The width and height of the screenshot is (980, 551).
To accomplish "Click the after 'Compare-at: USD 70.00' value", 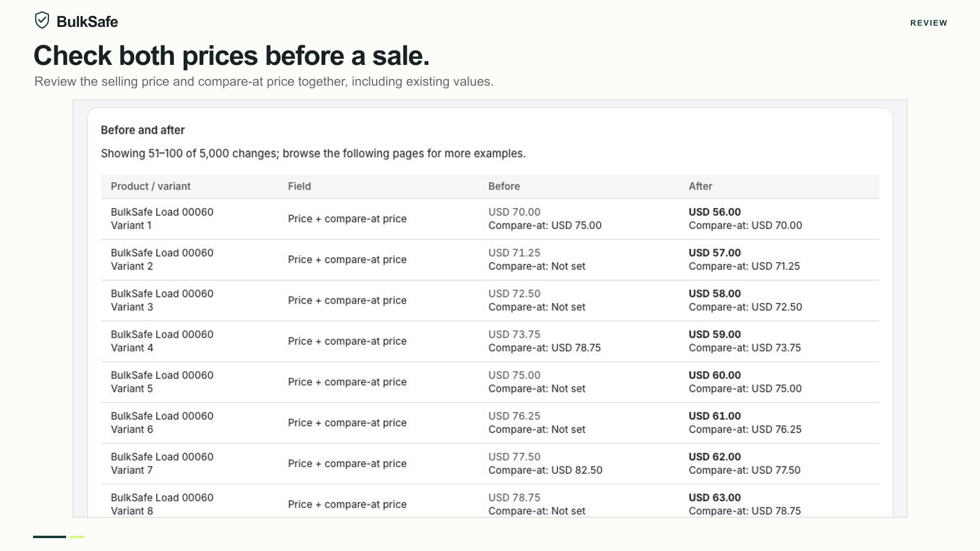I will pyautogui.click(x=745, y=225).
